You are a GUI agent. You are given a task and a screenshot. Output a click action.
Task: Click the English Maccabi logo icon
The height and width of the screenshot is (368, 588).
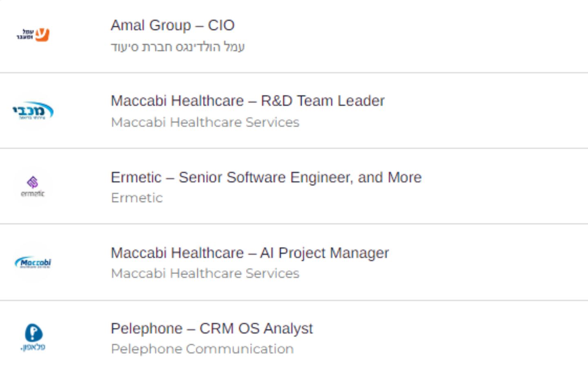click(x=33, y=262)
